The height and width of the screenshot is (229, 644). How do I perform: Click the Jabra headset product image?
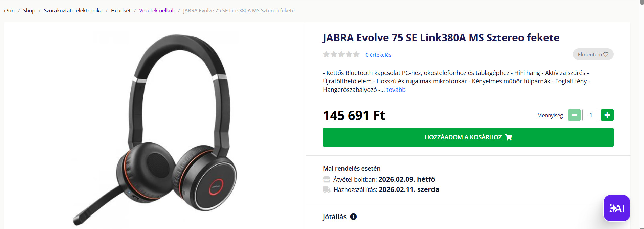coord(155,130)
